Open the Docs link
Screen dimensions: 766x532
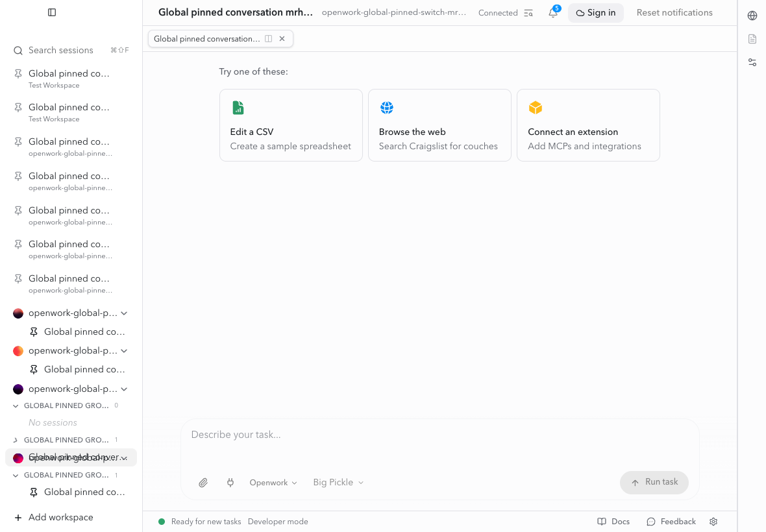613,522
